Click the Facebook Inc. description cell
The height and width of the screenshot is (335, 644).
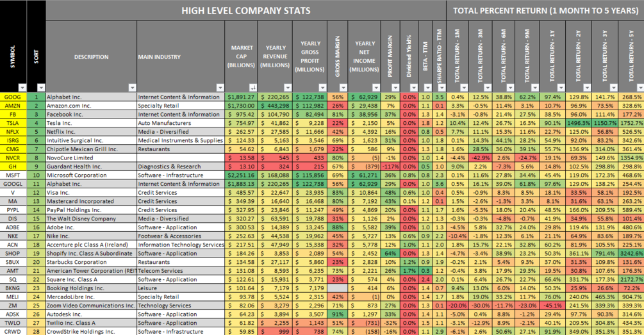point(91,114)
